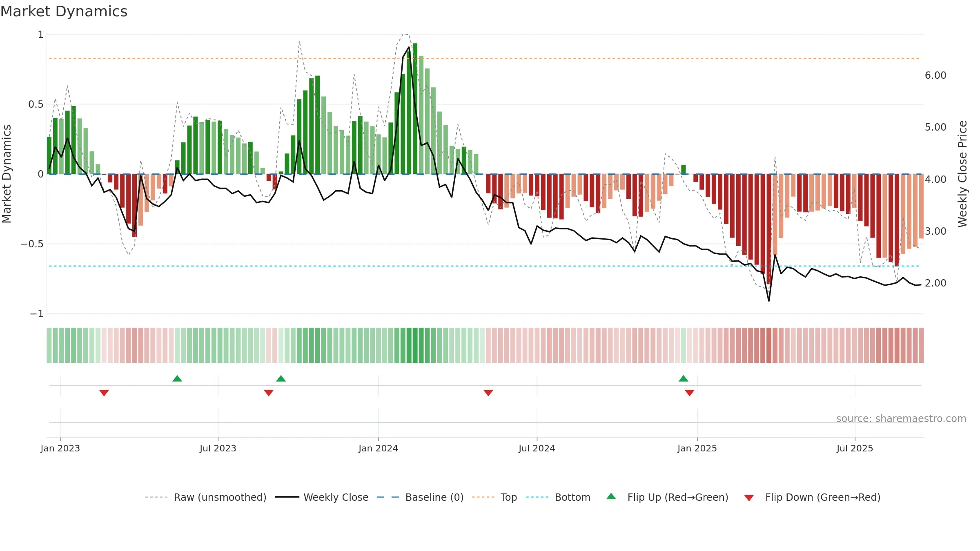The image size is (980, 551).
Task: Click the red flip-down marker near May 2024
Action: click(x=488, y=393)
